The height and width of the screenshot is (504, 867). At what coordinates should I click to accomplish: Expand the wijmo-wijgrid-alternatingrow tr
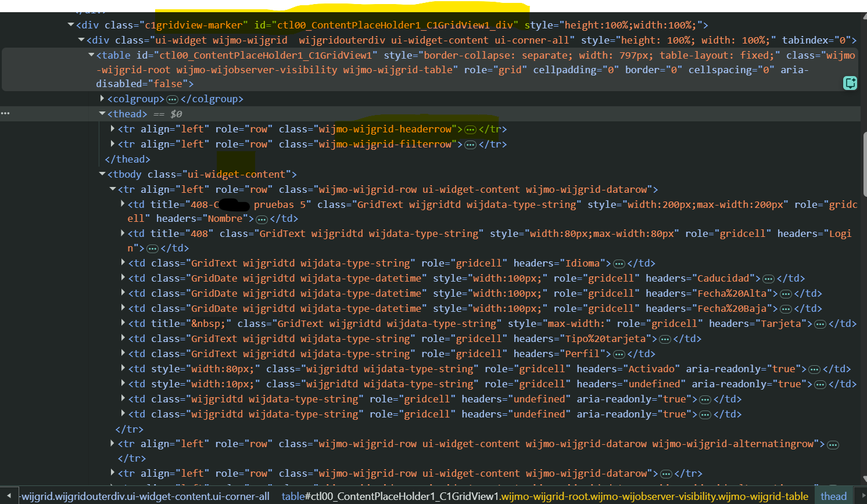pyautogui.click(x=113, y=443)
